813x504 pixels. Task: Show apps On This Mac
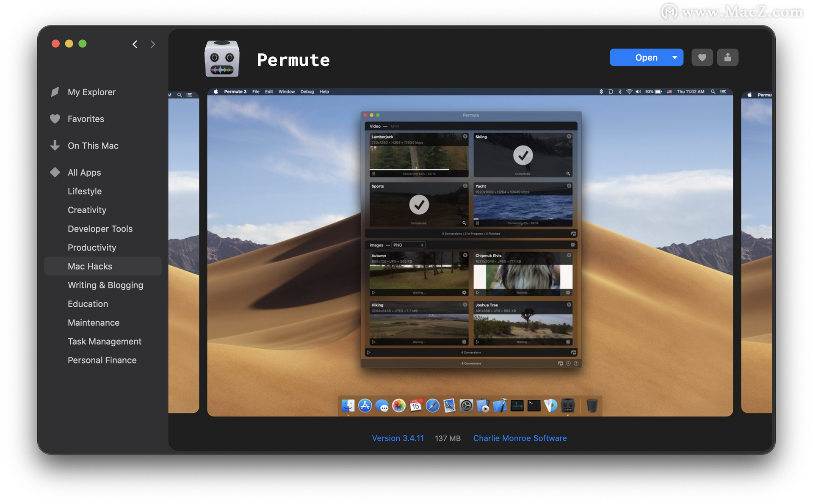coord(93,146)
